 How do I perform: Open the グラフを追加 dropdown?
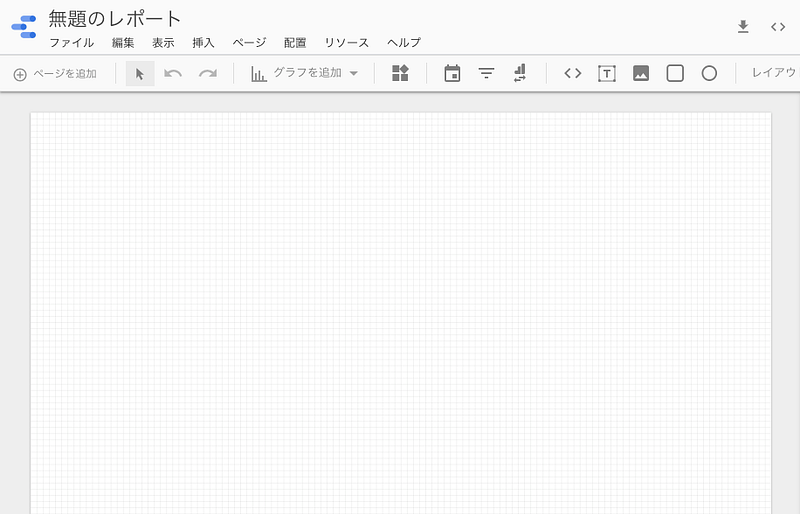pyautogui.click(x=305, y=73)
